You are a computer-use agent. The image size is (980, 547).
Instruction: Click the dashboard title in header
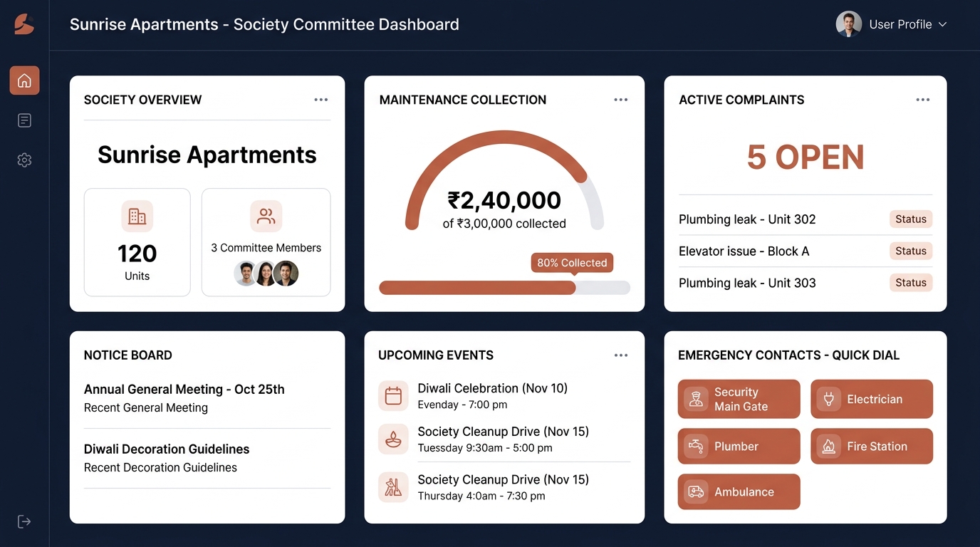point(264,24)
